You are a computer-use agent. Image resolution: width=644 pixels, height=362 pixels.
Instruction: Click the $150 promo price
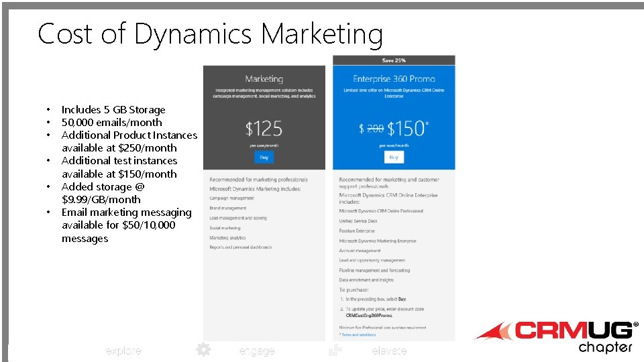(408, 129)
